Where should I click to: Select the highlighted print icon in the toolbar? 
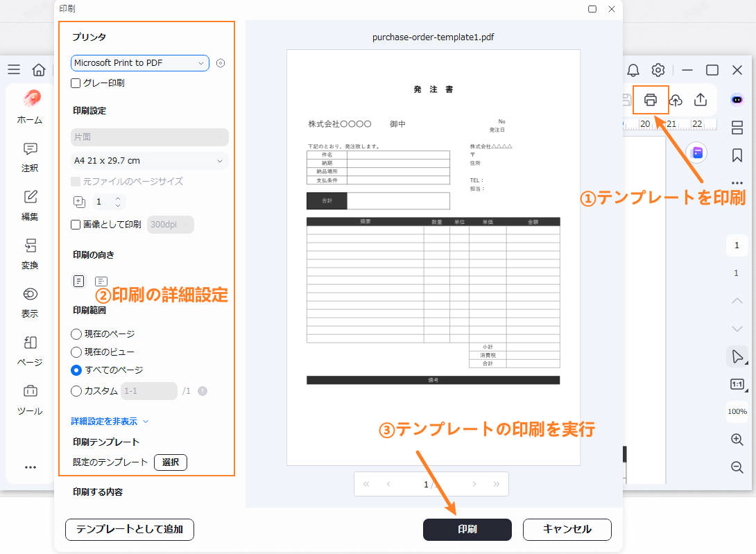pyautogui.click(x=651, y=100)
